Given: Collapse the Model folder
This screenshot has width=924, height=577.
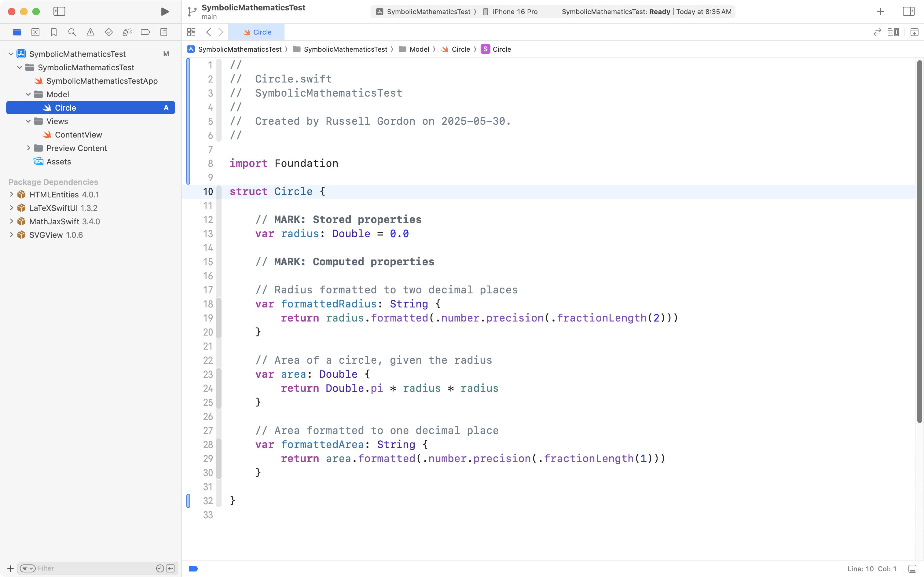Looking at the screenshot, I should tap(28, 94).
